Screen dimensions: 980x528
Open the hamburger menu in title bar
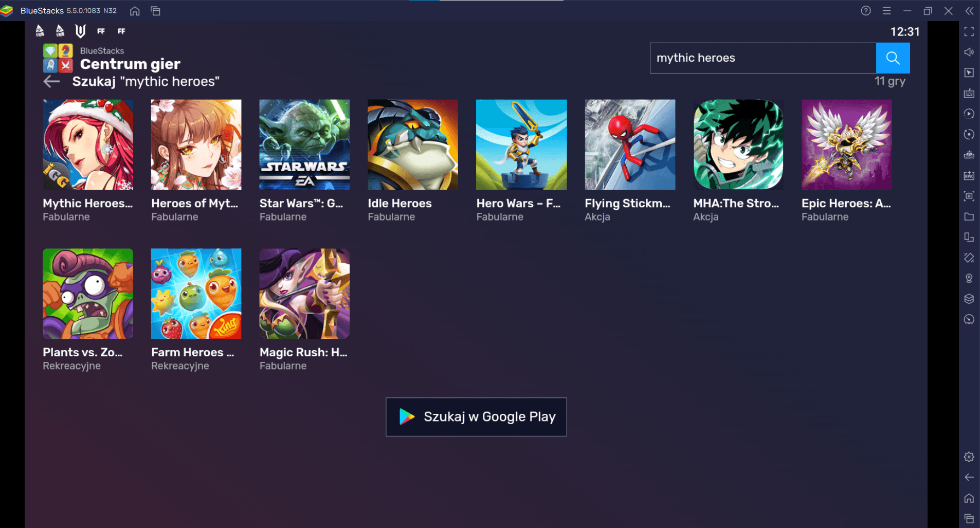click(x=887, y=11)
